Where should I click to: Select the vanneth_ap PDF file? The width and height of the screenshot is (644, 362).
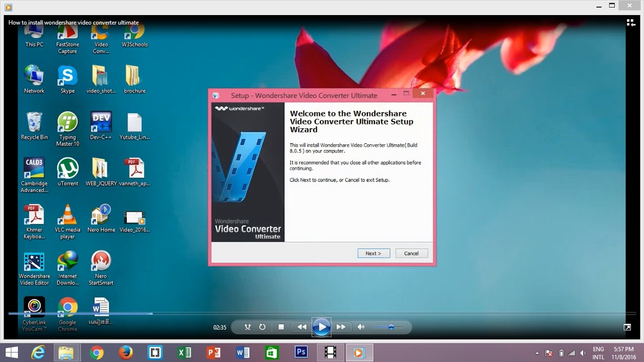(x=135, y=172)
